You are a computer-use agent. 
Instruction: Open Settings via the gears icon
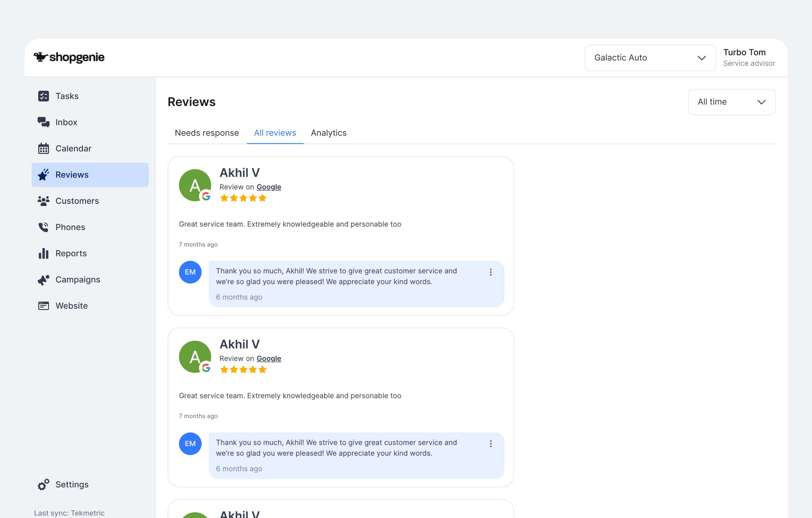43,484
